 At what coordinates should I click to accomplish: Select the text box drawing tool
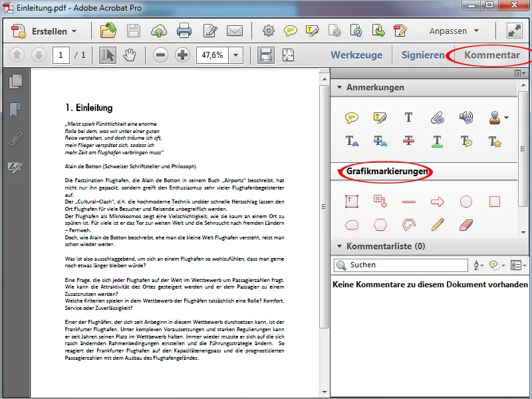(x=352, y=201)
